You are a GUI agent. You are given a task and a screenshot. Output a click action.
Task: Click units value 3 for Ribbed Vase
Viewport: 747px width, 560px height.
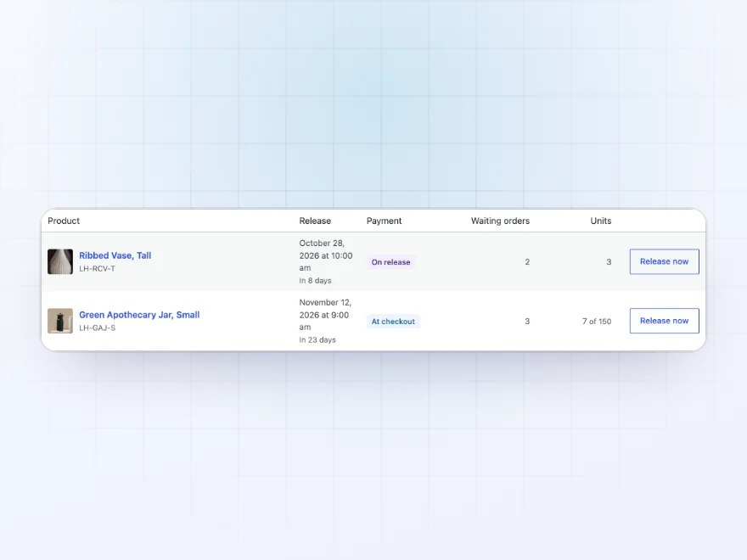point(609,262)
